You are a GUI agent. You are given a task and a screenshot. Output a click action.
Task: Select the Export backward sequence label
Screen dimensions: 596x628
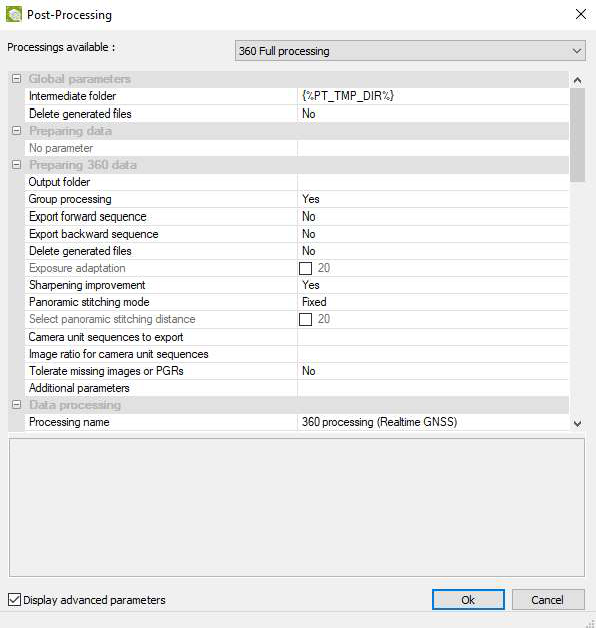94,234
